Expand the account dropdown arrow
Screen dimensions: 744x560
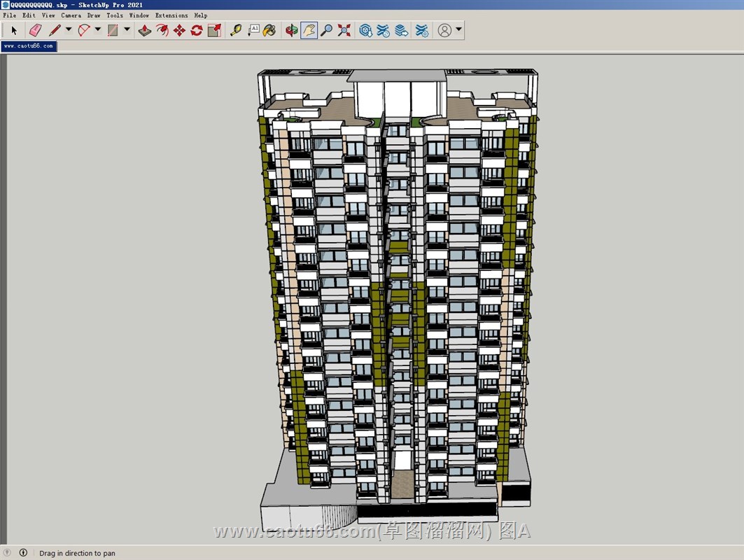pos(459,29)
